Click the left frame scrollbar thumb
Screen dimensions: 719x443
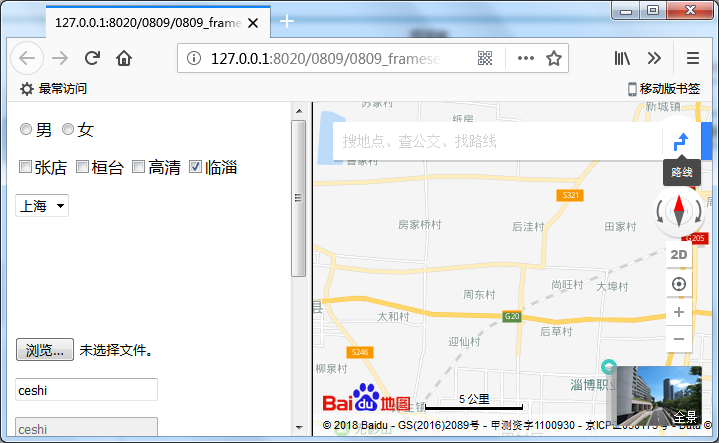[299, 198]
